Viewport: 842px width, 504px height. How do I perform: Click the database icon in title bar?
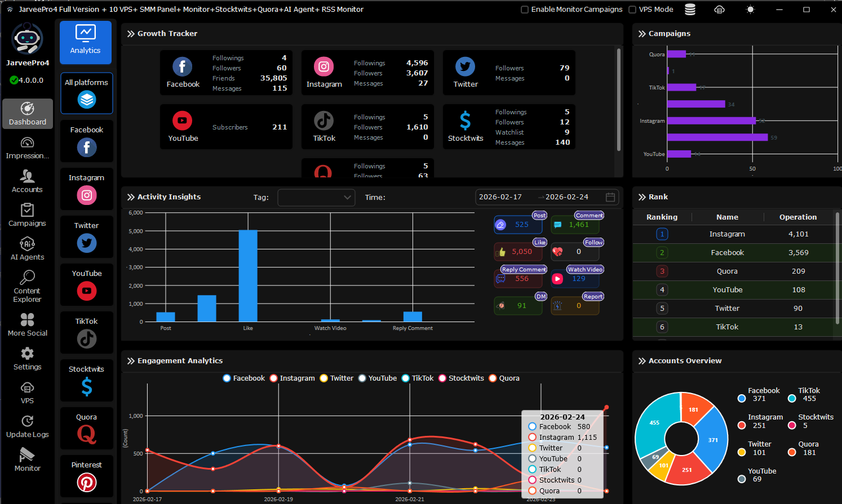[x=690, y=10]
